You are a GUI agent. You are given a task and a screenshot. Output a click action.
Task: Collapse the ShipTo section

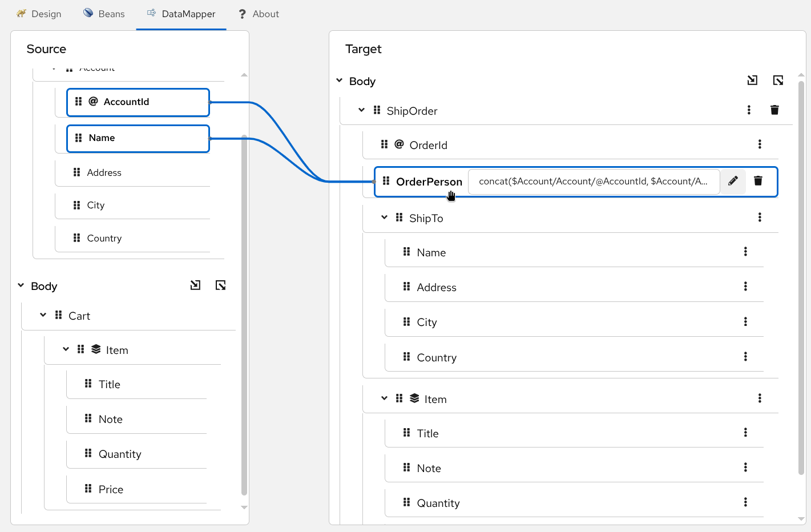coord(384,217)
